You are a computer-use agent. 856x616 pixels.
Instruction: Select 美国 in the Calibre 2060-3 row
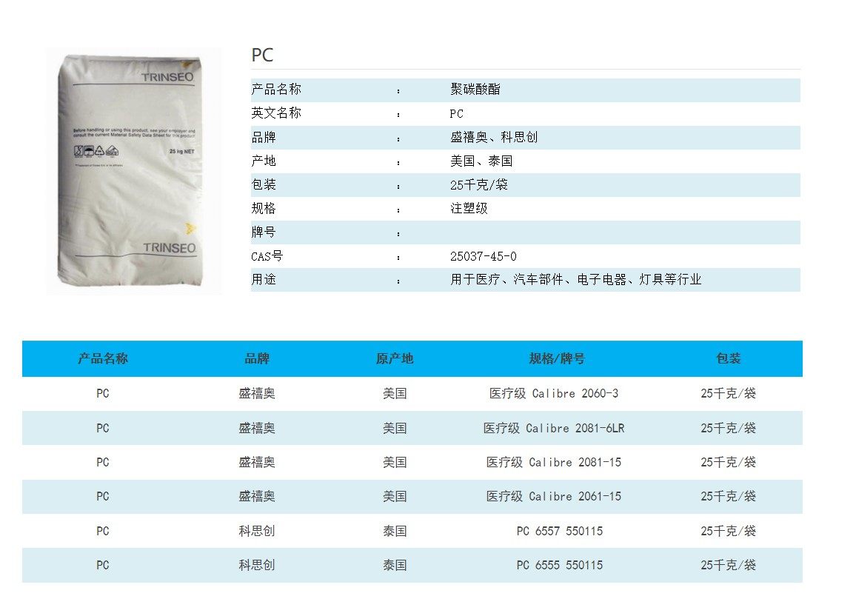[395, 393]
